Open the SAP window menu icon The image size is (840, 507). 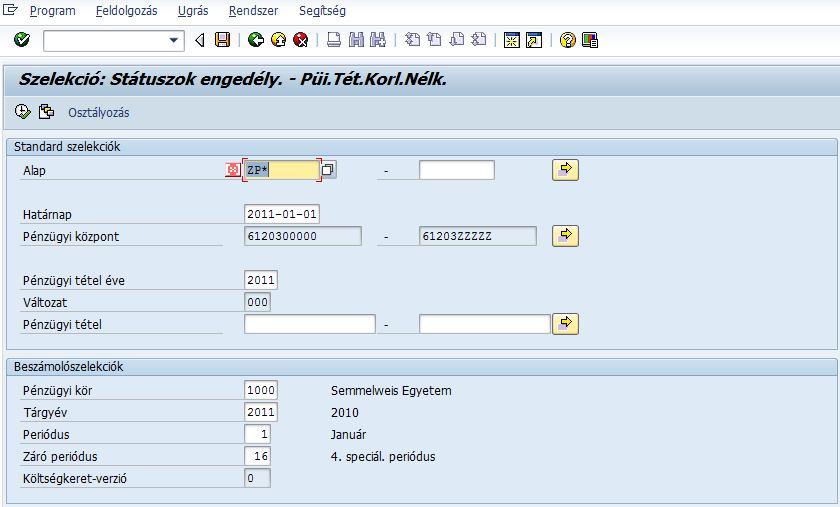(10, 10)
